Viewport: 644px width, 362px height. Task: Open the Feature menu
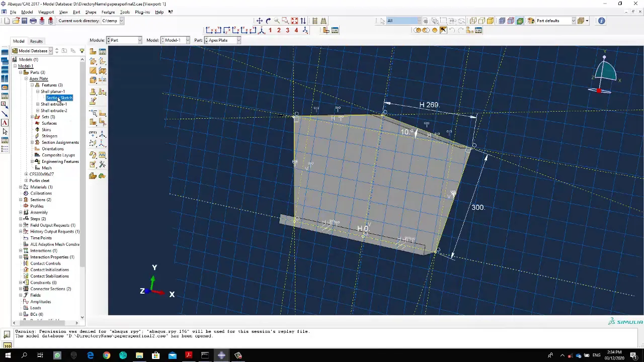[108, 12]
